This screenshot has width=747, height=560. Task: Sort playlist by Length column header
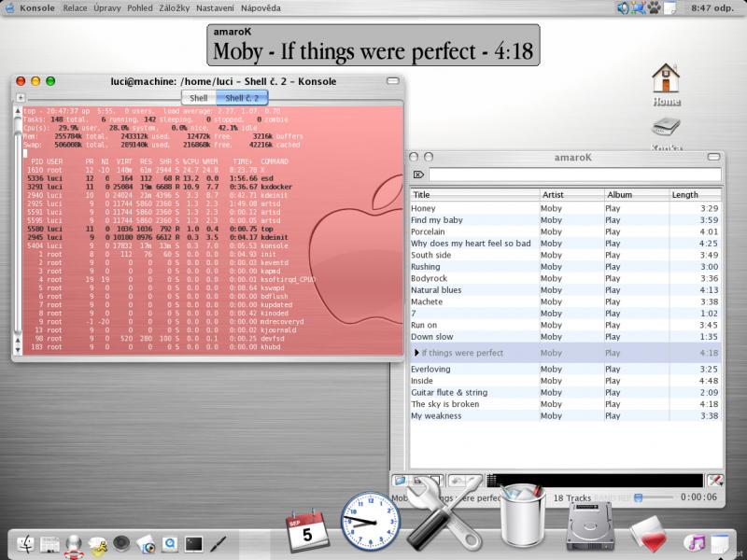pos(695,195)
